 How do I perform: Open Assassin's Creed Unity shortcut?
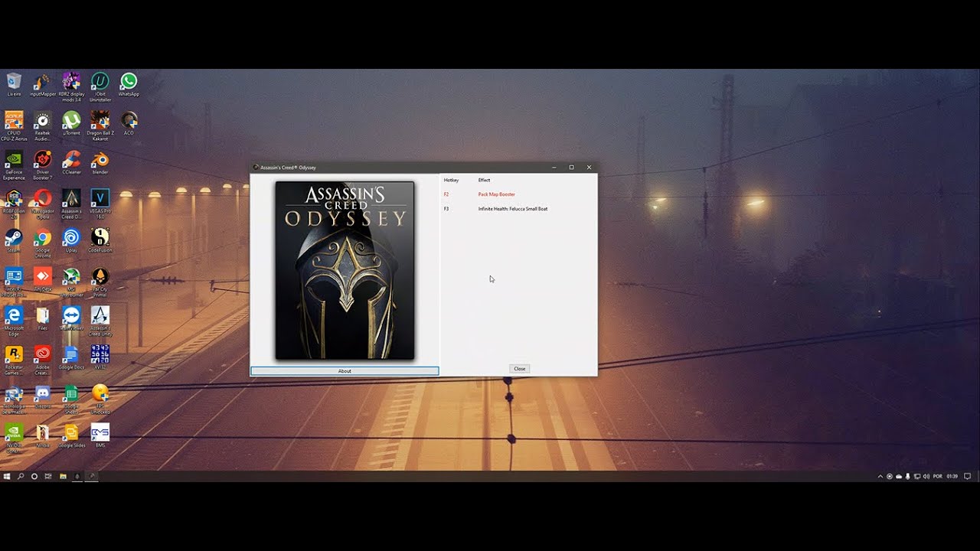coord(100,321)
